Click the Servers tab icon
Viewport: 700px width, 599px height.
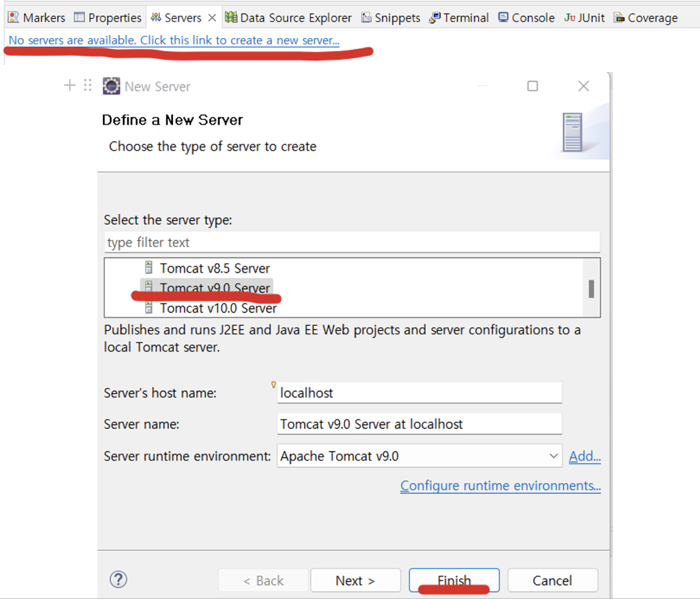point(156,17)
